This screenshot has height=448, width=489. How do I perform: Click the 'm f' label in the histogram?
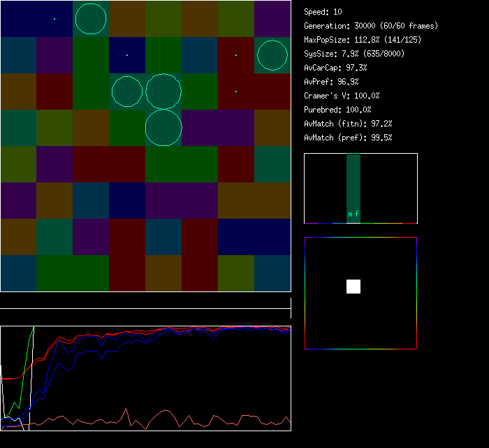coord(353,214)
